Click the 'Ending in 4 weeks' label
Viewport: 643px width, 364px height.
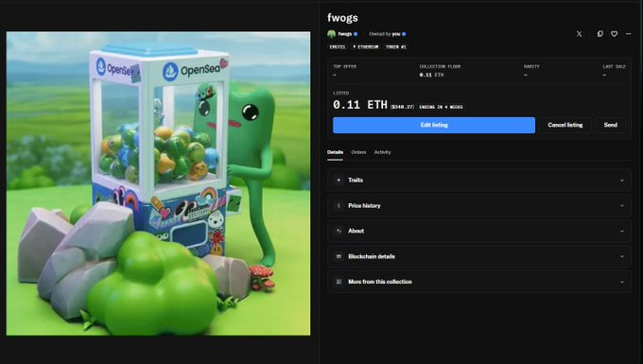pyautogui.click(x=441, y=107)
